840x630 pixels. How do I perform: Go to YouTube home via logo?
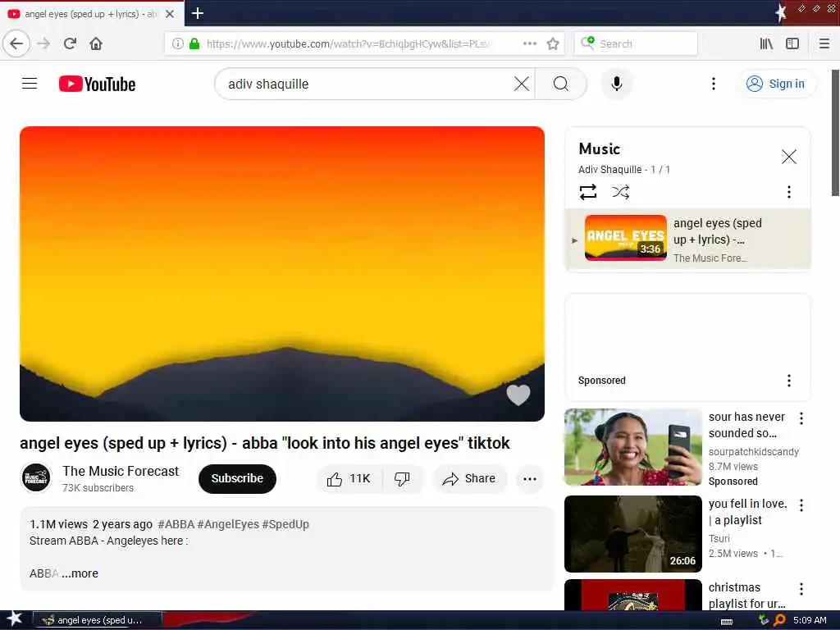97,84
